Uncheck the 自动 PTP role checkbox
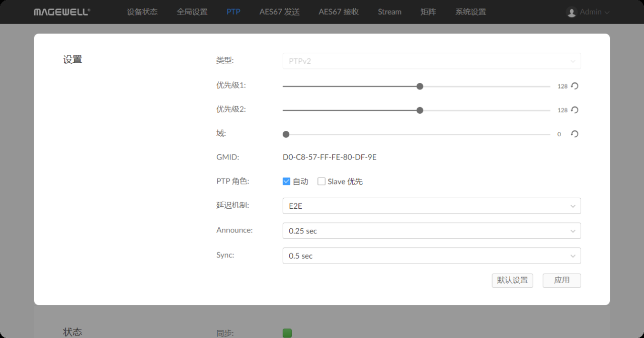The width and height of the screenshot is (644, 338). 287,182
